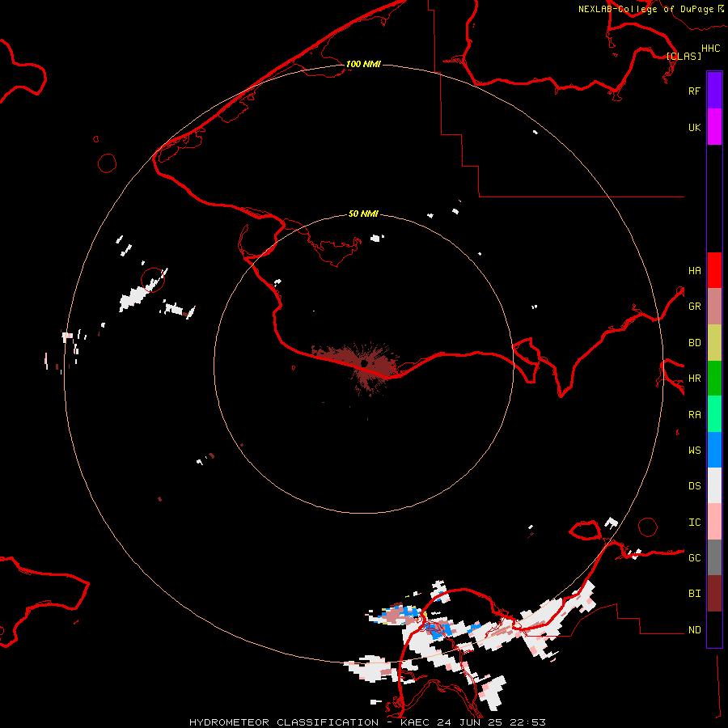Click the RF purple legend swatch
Image resolution: width=728 pixels, height=728 pixels.
(714, 91)
